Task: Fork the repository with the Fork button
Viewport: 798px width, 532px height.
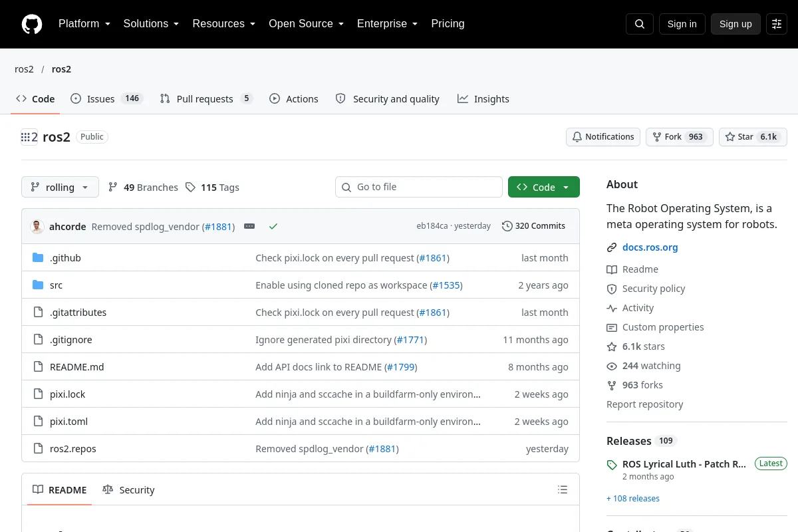Action: coord(679,137)
